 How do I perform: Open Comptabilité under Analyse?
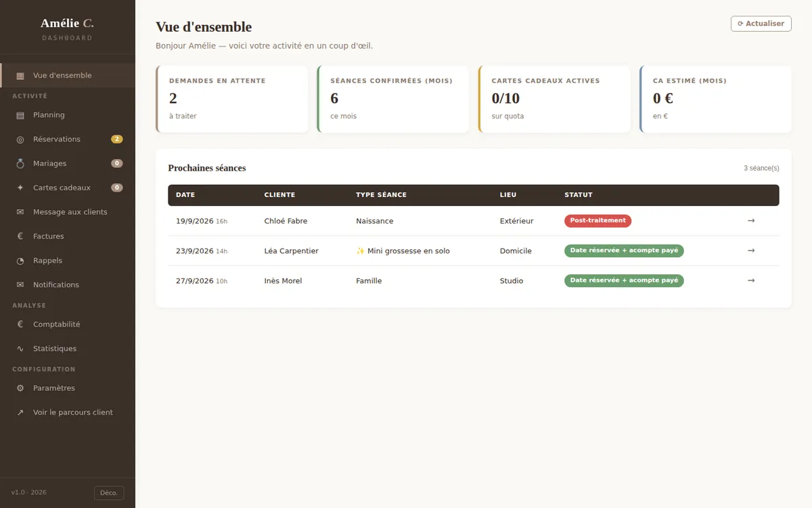(68, 324)
